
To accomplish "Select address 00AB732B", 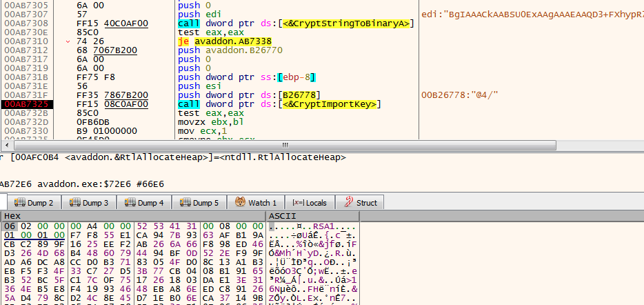I will pyautogui.click(x=26, y=113).
